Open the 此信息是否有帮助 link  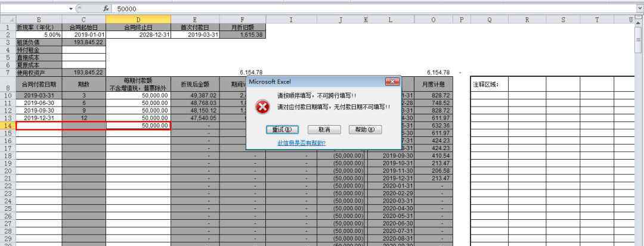coord(301,143)
